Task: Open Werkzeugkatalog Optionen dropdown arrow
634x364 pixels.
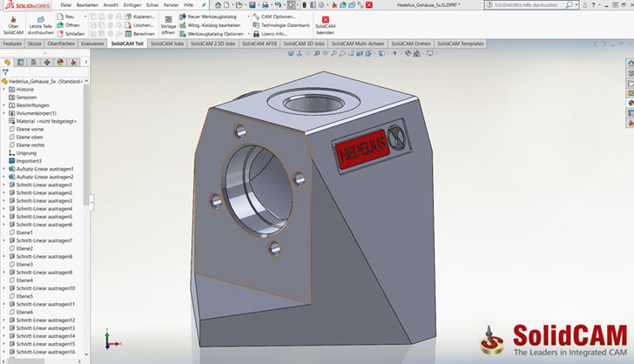Action: (248, 34)
